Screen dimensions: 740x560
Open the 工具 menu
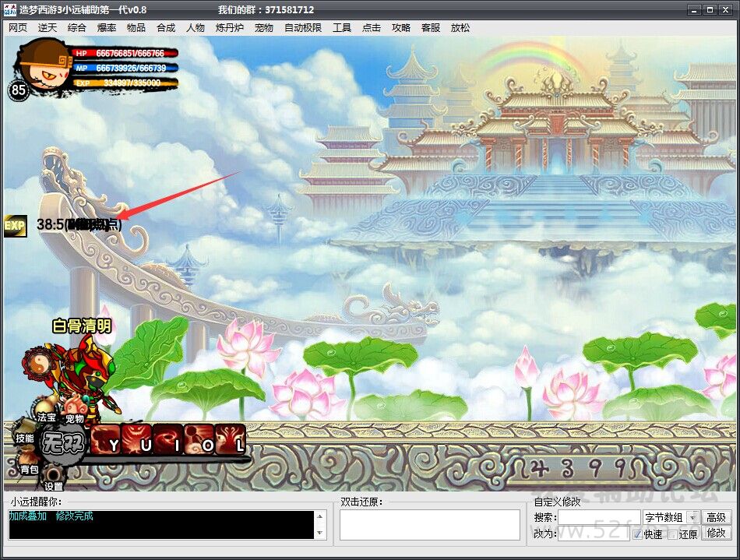click(x=342, y=28)
